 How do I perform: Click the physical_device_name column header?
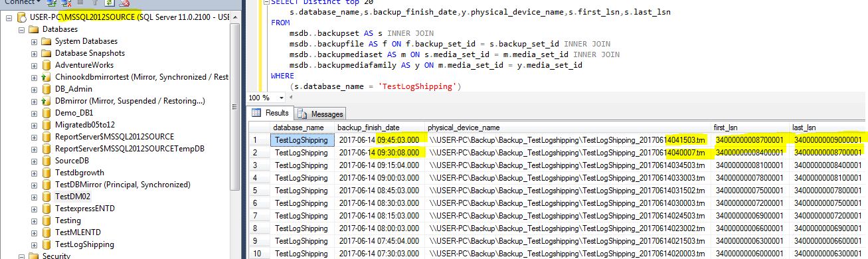click(568, 127)
